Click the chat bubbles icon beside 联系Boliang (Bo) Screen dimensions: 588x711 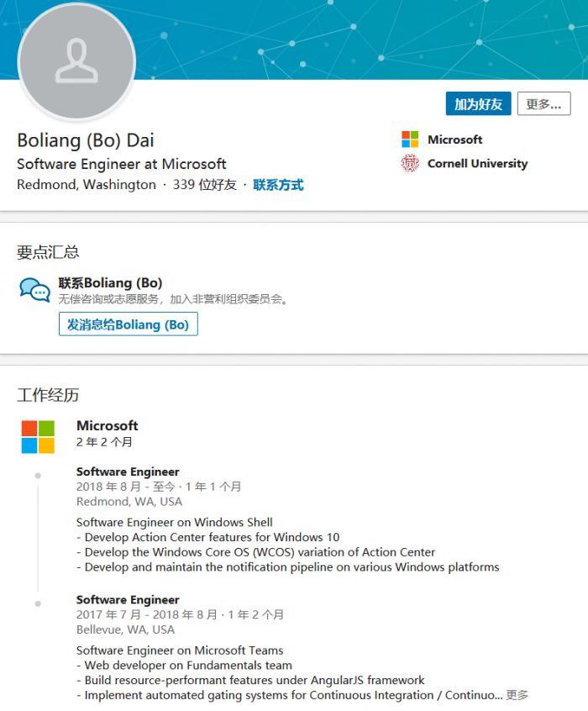coord(35,290)
